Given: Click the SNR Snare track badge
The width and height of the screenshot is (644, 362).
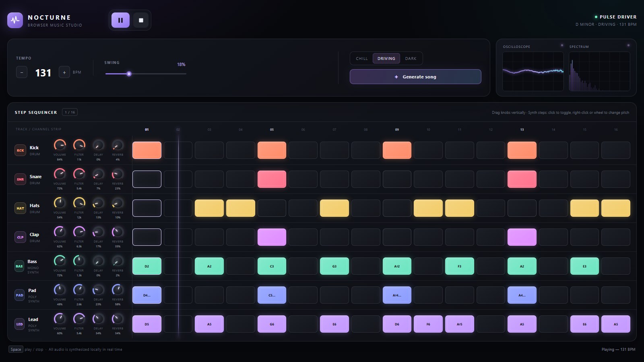Looking at the screenshot, I should pos(20,179).
